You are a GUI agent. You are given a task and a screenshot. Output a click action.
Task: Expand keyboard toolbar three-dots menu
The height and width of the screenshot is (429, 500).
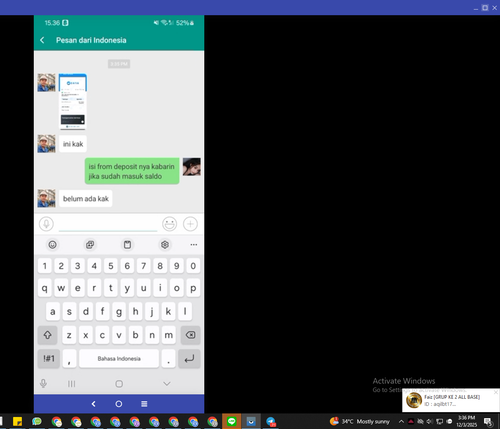(194, 245)
